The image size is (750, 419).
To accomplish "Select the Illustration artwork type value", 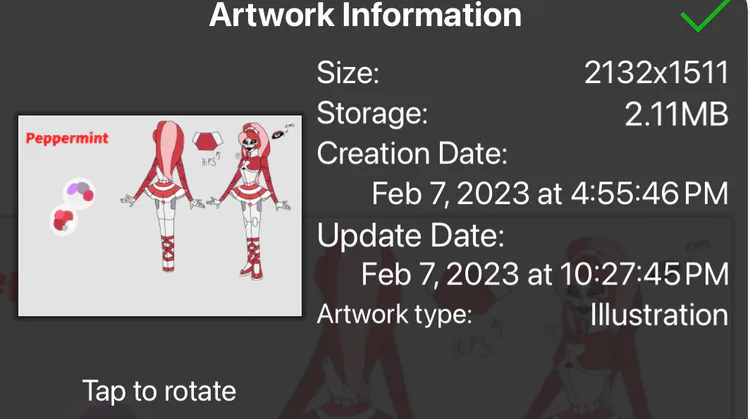I will coord(658,314).
